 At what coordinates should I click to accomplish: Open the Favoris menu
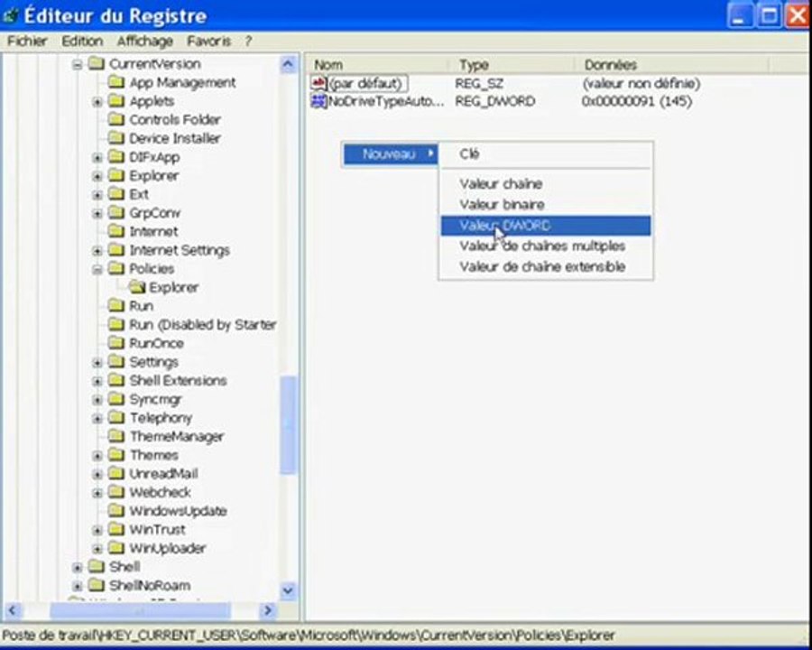208,41
